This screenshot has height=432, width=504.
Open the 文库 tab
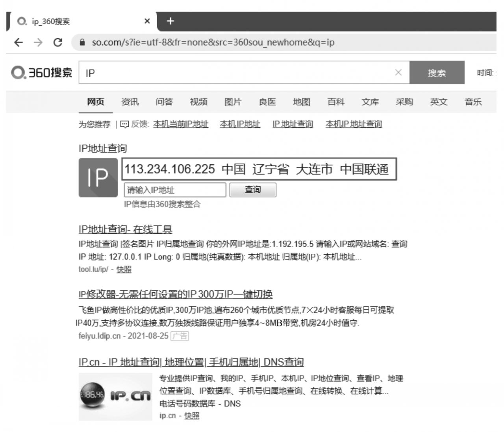370,102
